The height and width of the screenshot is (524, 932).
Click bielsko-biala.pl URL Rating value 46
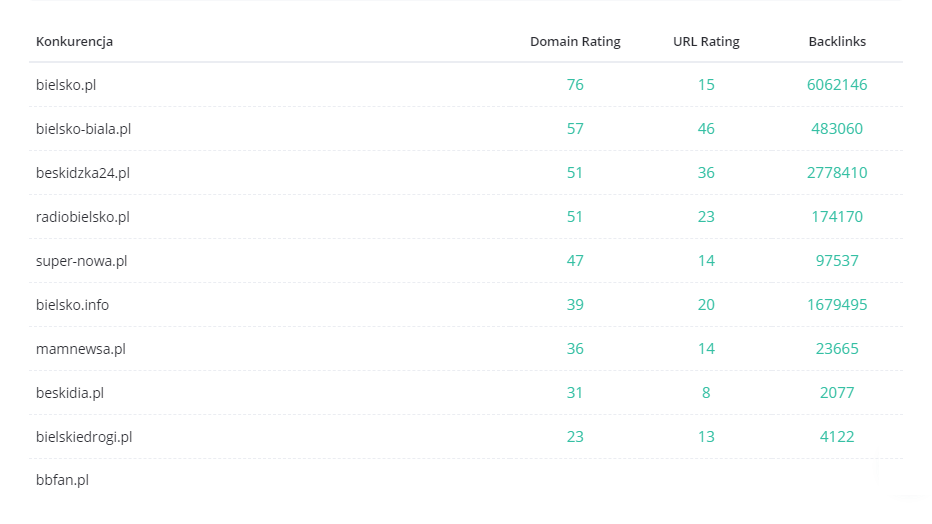click(x=706, y=129)
